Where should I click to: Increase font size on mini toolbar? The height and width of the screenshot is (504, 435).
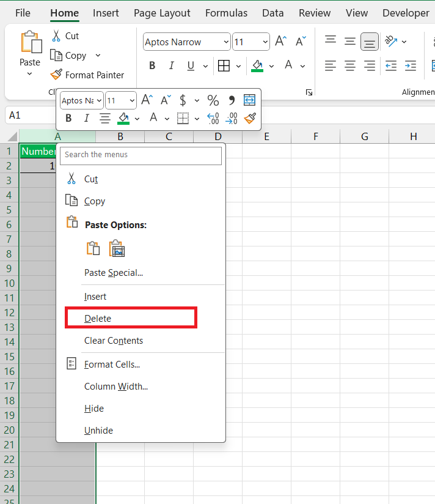[147, 100]
